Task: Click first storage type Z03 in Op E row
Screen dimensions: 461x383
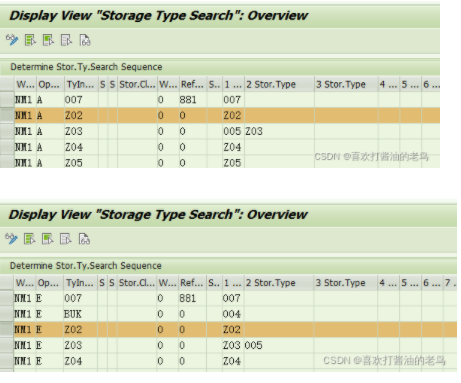Action: point(232,345)
